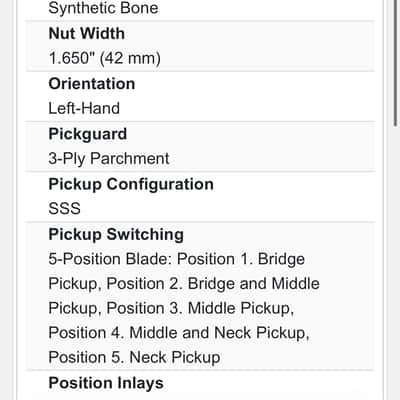Click the Pickup Configuration heading
The image size is (400, 400).
pyautogui.click(x=131, y=184)
